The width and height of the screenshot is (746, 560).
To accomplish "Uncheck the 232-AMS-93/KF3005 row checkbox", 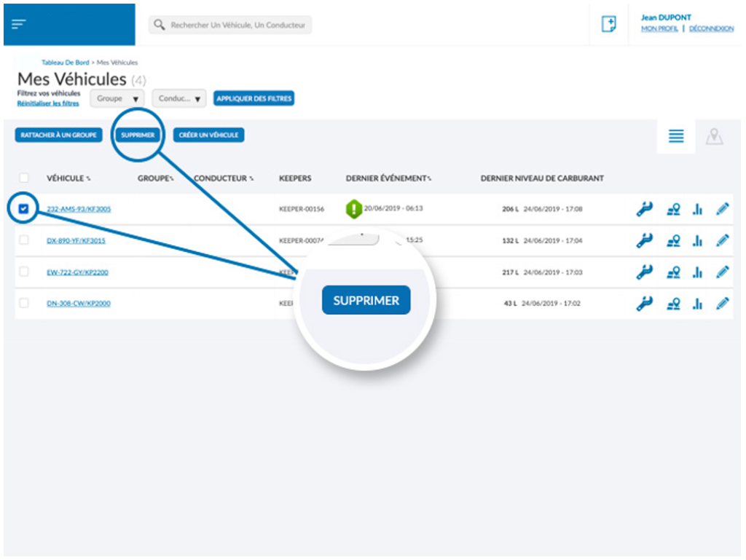I will pyautogui.click(x=24, y=209).
